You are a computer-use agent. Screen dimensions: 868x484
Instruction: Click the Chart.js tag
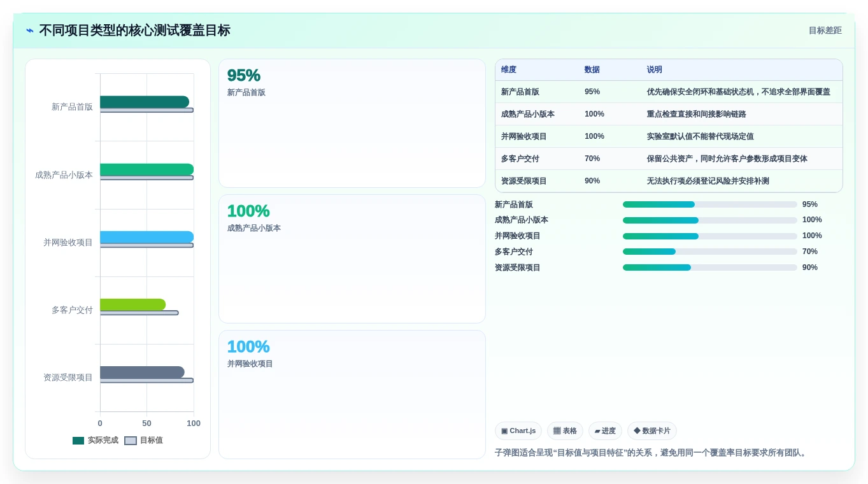pos(518,431)
